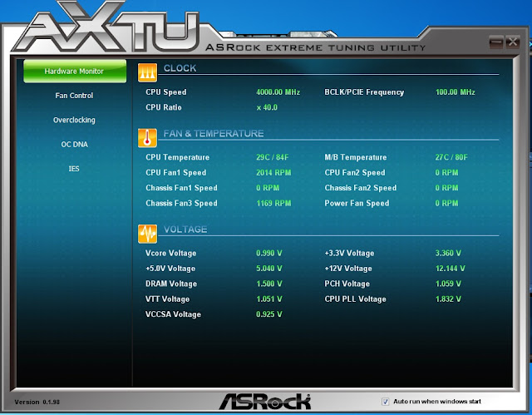Click the Version 0.1.98 label
The width and height of the screenshot is (532, 415).
(x=37, y=402)
